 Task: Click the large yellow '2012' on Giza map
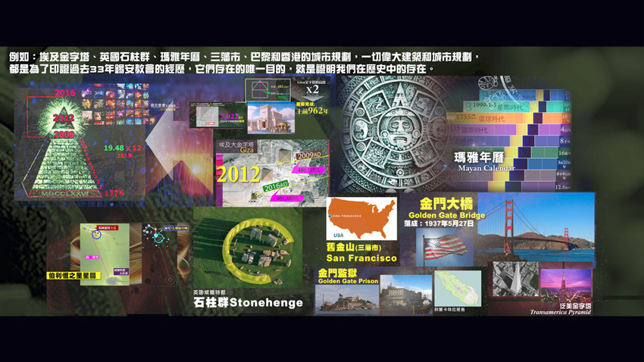(x=238, y=174)
